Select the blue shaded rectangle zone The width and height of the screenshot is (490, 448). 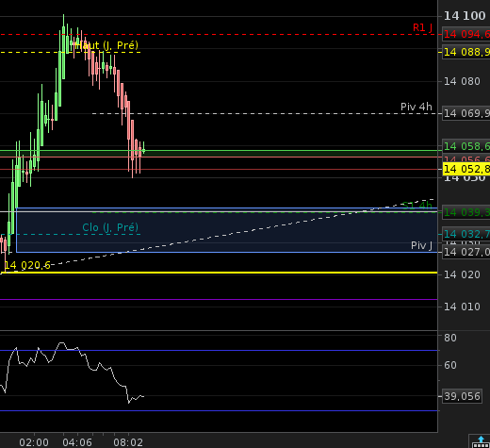point(227,230)
